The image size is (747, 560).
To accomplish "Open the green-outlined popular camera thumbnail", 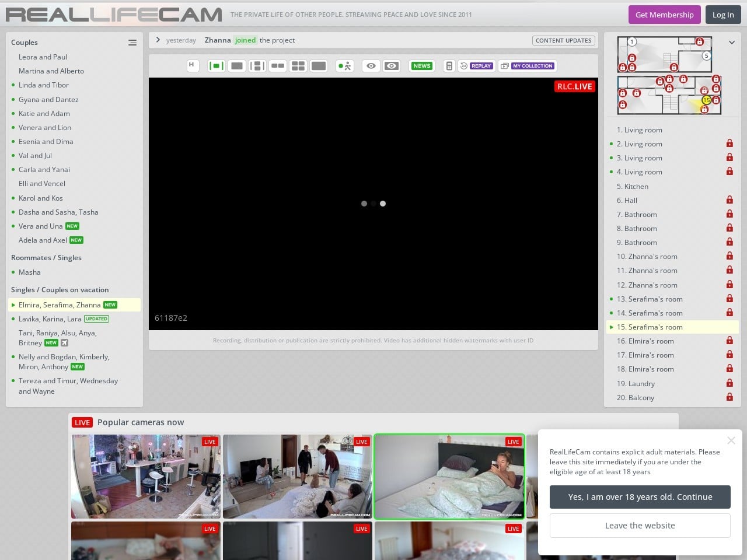I will click(x=449, y=477).
